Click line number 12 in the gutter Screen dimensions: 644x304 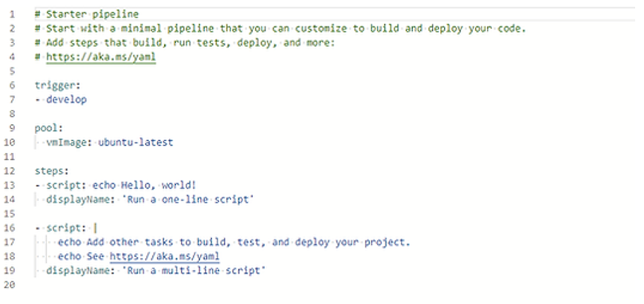[x=10, y=171]
